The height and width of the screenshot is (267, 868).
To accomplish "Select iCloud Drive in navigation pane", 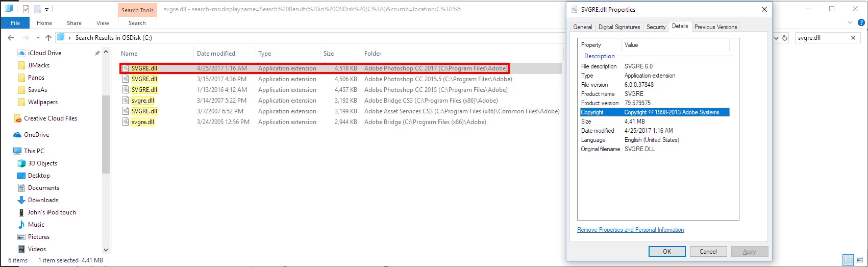I will [44, 53].
